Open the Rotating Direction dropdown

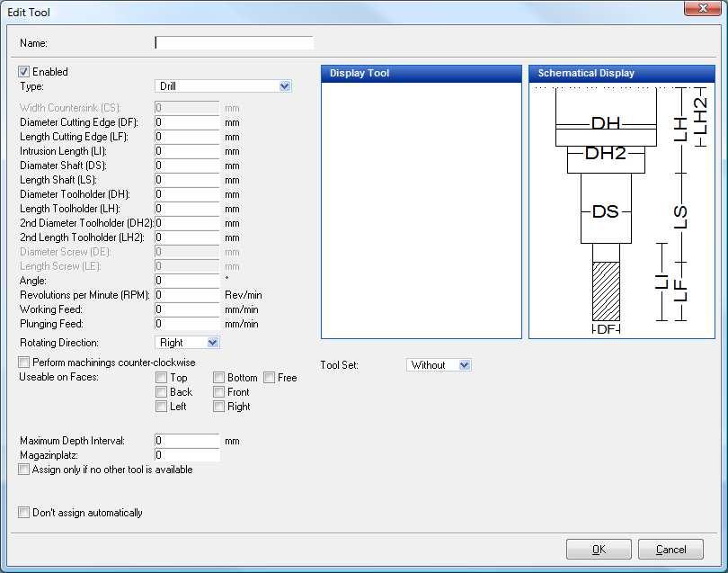[x=187, y=343]
